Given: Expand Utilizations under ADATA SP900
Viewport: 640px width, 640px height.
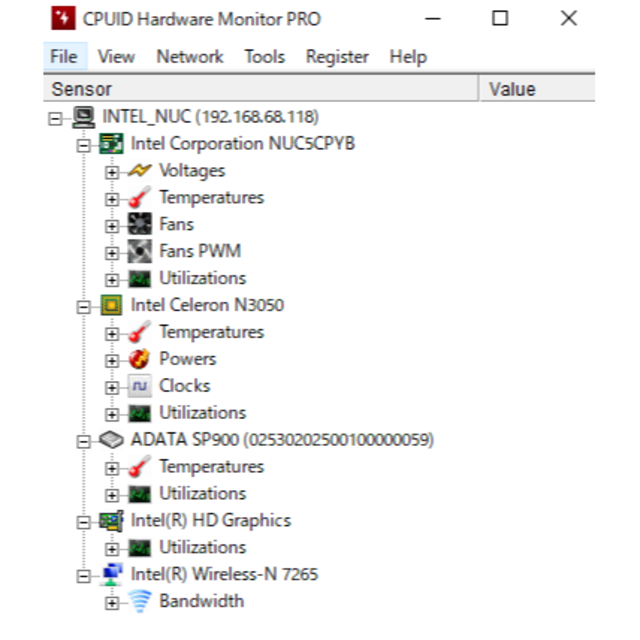Looking at the screenshot, I should point(111,496).
